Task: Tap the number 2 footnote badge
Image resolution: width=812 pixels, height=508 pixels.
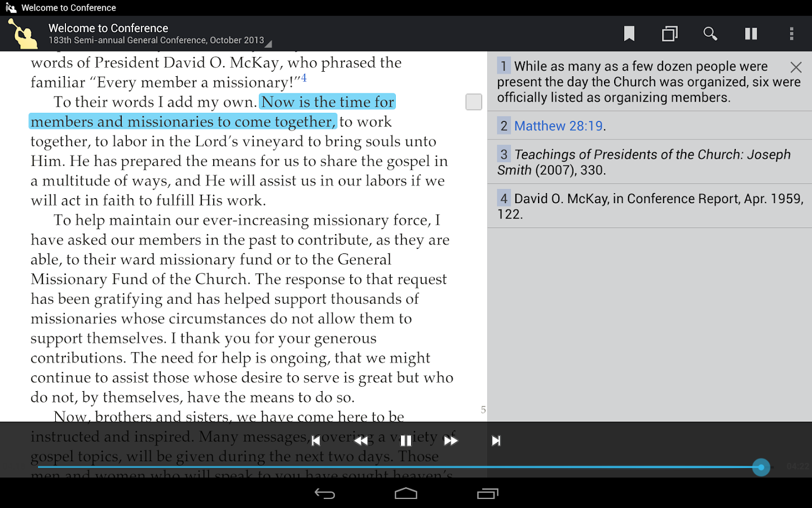Action: click(504, 126)
